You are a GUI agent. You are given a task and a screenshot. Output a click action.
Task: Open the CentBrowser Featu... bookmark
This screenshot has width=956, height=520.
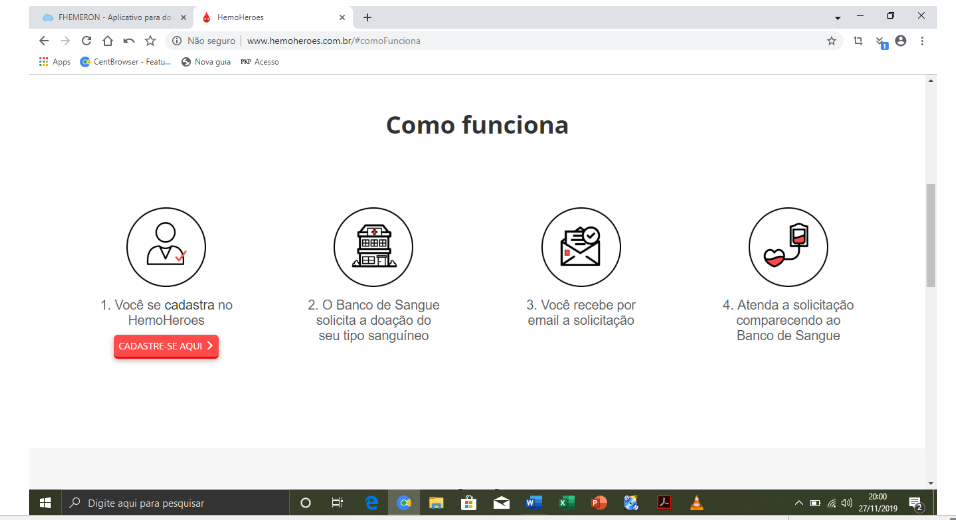126,62
